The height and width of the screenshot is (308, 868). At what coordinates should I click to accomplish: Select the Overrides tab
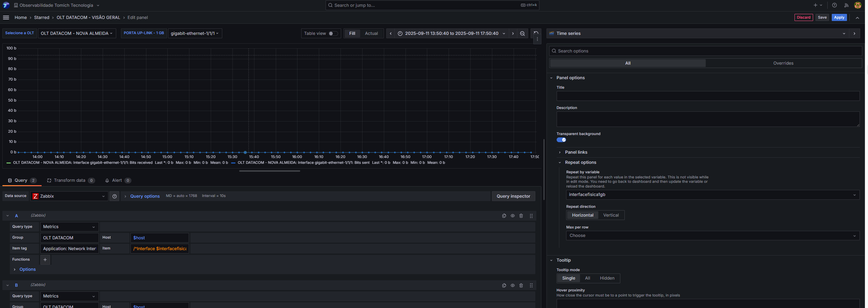coord(783,63)
